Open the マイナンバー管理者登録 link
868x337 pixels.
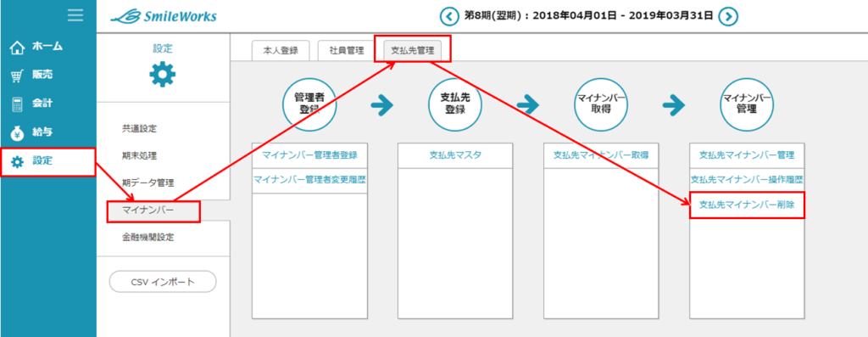pos(309,155)
